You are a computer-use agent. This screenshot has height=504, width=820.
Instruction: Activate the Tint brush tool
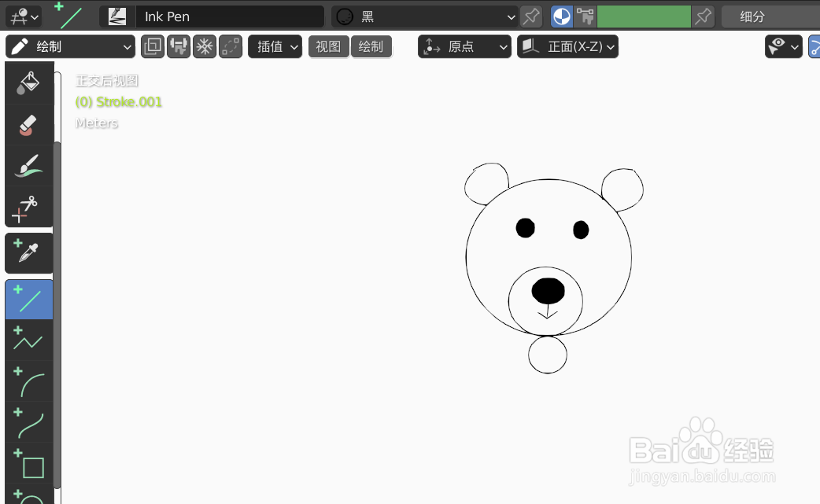click(29, 165)
